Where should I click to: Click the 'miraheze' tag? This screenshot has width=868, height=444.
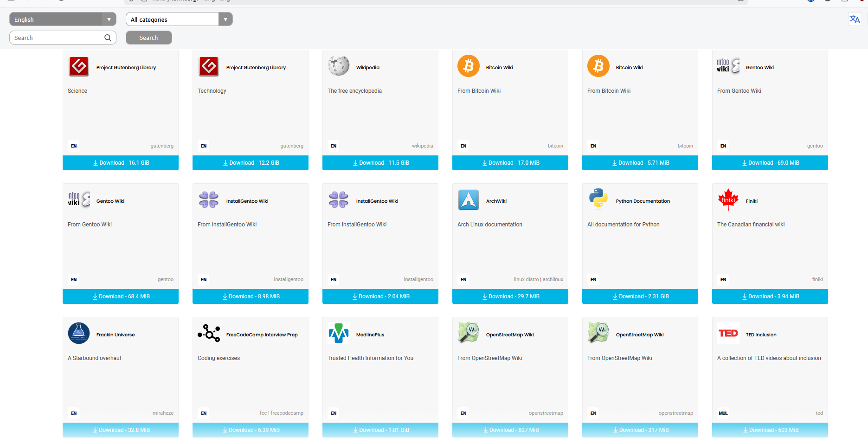(x=163, y=413)
